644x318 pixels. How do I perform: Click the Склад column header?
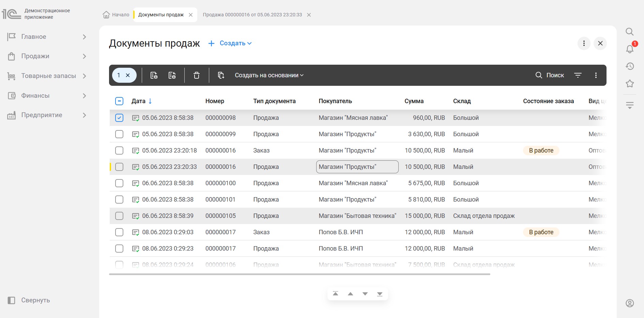coord(462,101)
